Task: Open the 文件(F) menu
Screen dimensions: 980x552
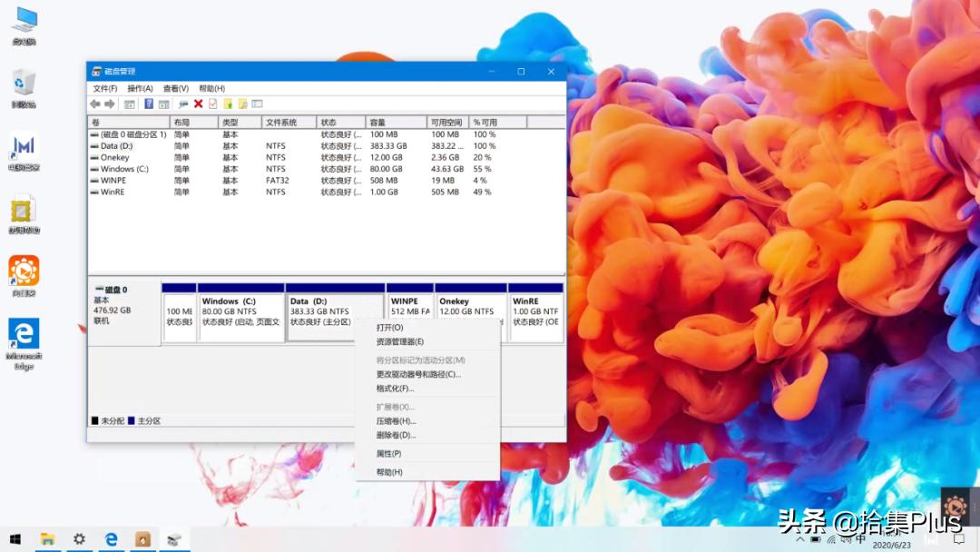Action: coord(105,89)
